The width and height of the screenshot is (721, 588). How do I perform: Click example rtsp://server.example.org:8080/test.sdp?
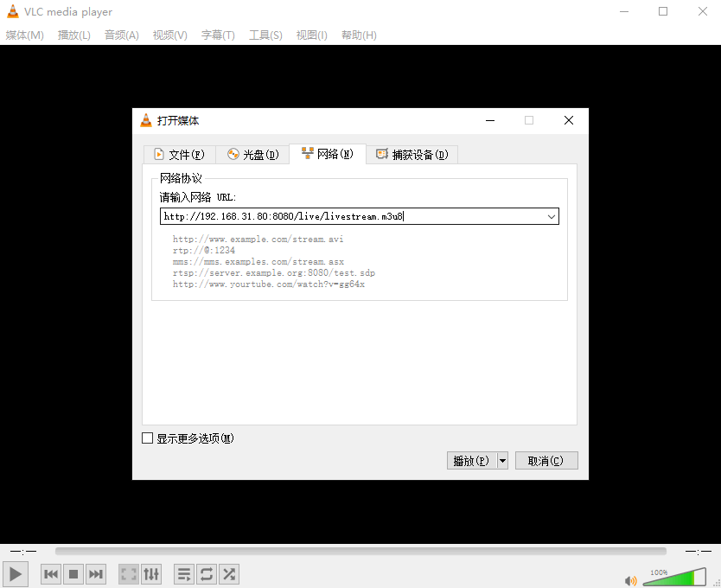[274, 273]
